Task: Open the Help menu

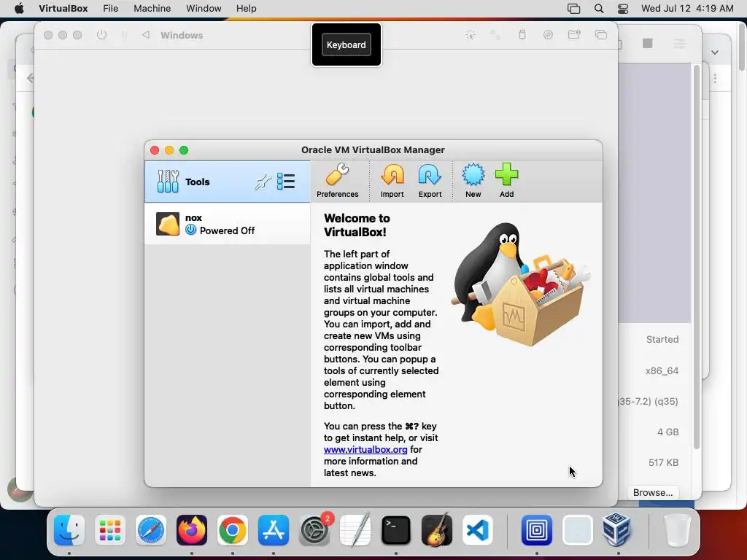Action: click(x=247, y=9)
